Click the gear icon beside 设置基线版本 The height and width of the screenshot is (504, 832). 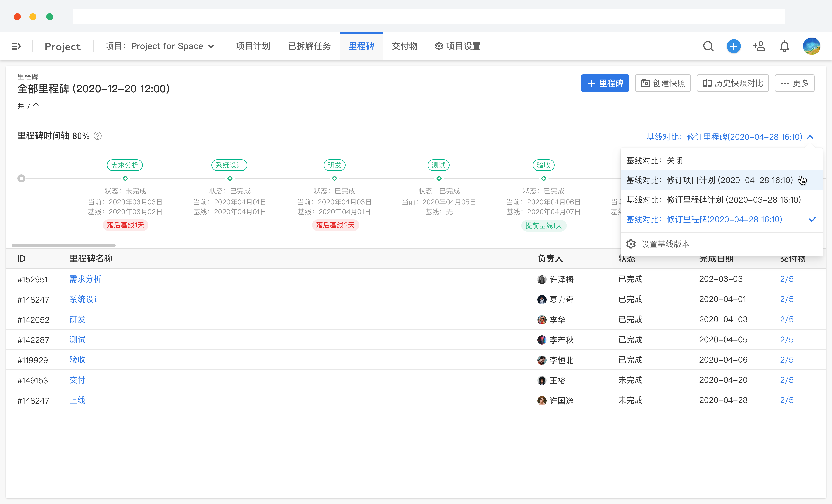[x=631, y=244]
